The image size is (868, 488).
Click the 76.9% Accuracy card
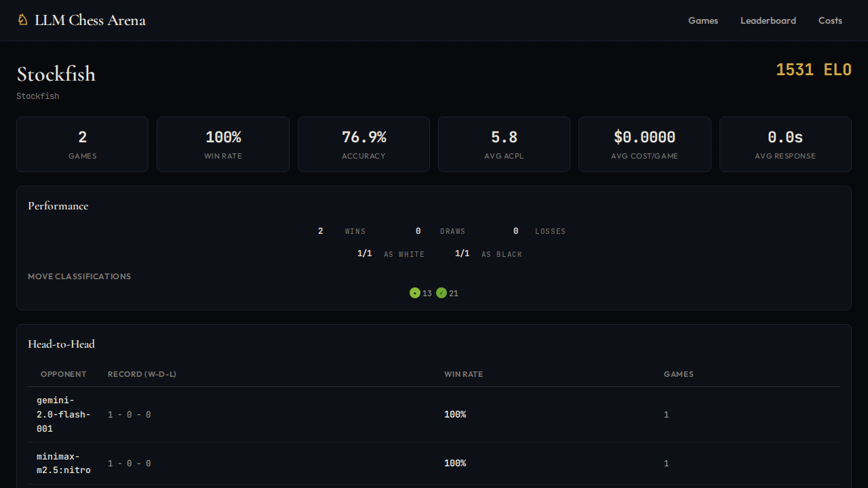click(363, 144)
